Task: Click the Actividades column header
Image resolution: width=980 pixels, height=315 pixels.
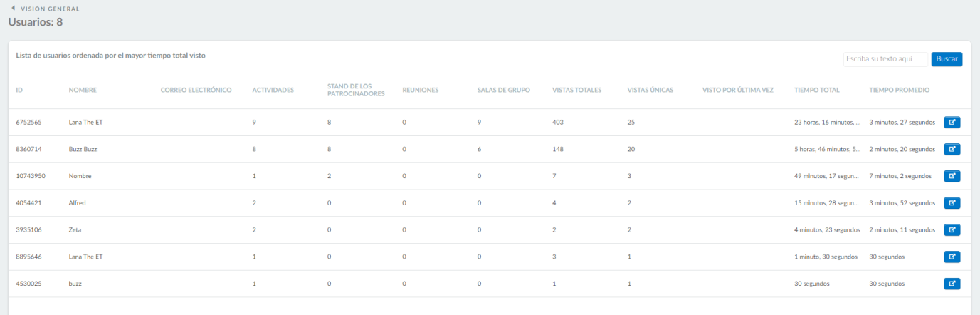Action: click(x=273, y=90)
